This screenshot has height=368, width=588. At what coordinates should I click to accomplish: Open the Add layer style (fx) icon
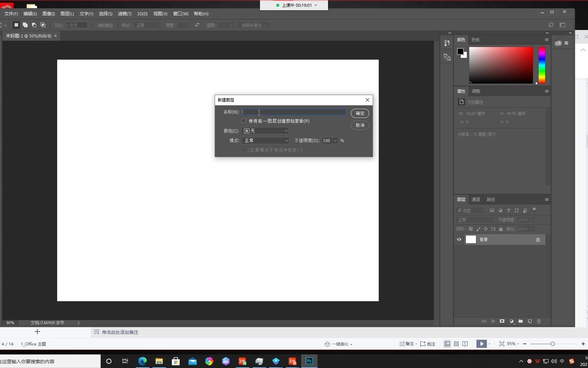pos(493,321)
